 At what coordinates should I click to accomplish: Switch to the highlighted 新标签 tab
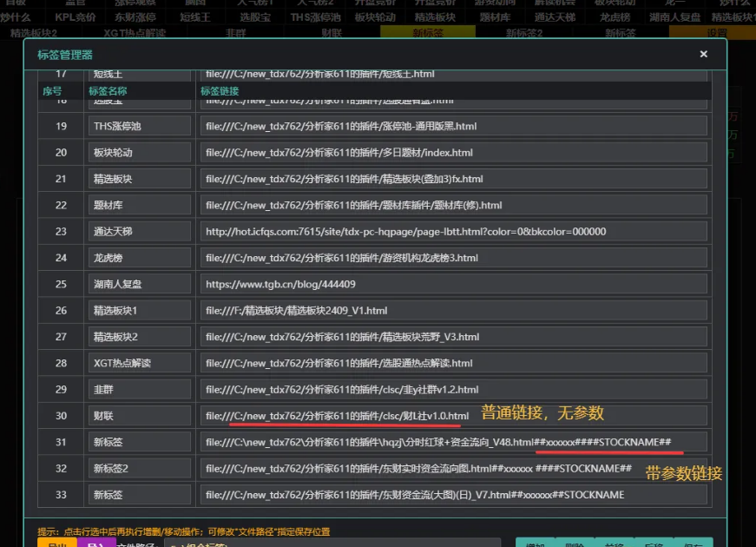[428, 33]
